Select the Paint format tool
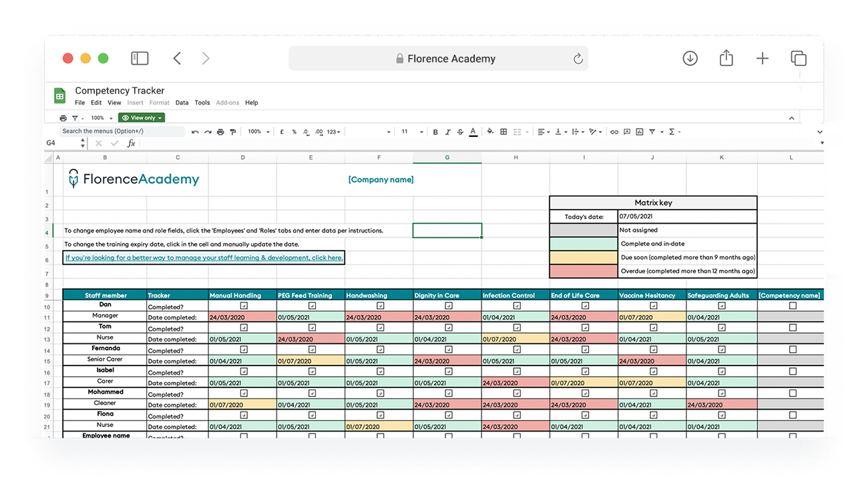The image size is (868, 491). tap(232, 132)
